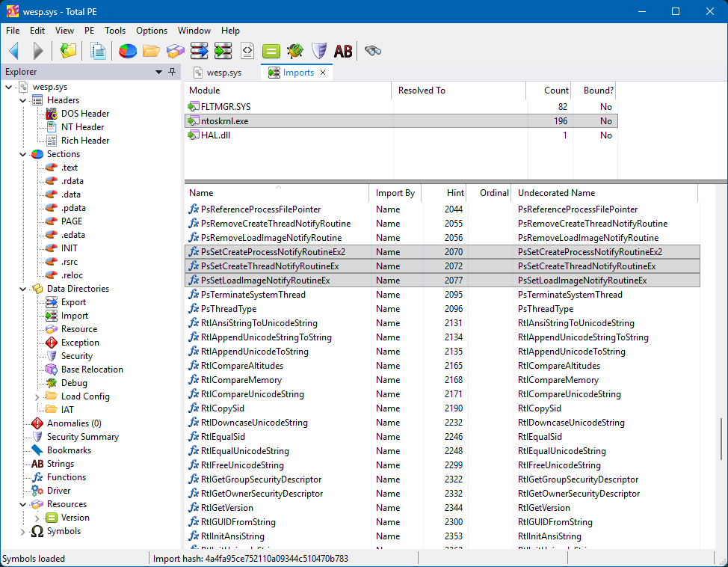Open the Edit menu

click(37, 30)
